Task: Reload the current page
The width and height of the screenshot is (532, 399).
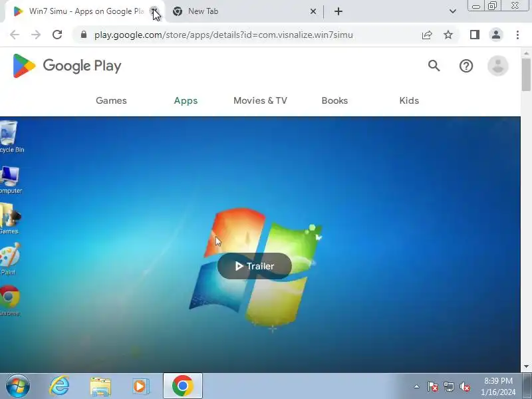Action: tap(57, 35)
